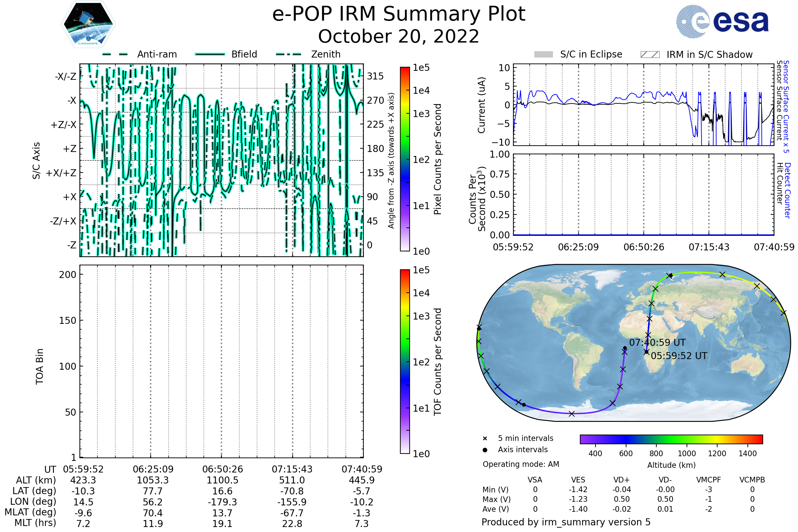The image size is (798, 532).
Task: Click the Operating mode: AM text
Action: (x=521, y=464)
